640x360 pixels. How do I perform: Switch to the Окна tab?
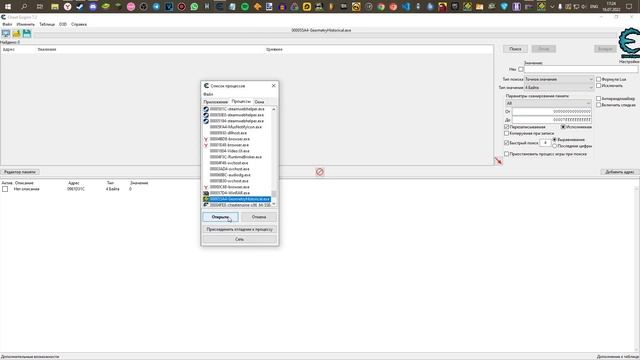coord(259,102)
